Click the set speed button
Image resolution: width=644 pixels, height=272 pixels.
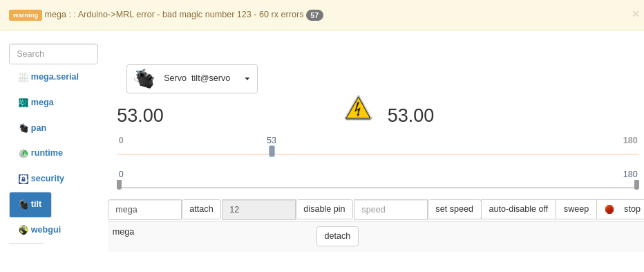[x=454, y=209]
